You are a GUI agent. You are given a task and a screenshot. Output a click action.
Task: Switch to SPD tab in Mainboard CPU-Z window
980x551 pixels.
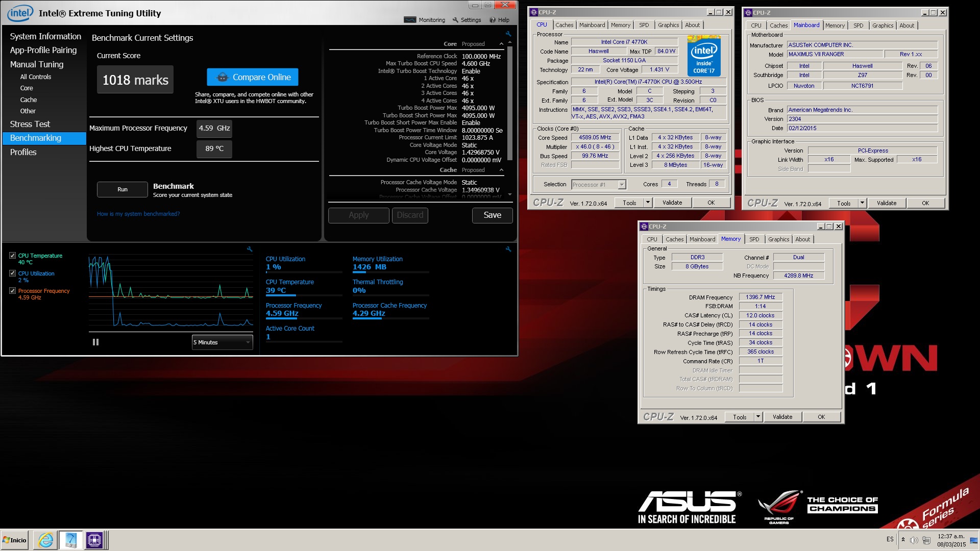point(859,26)
